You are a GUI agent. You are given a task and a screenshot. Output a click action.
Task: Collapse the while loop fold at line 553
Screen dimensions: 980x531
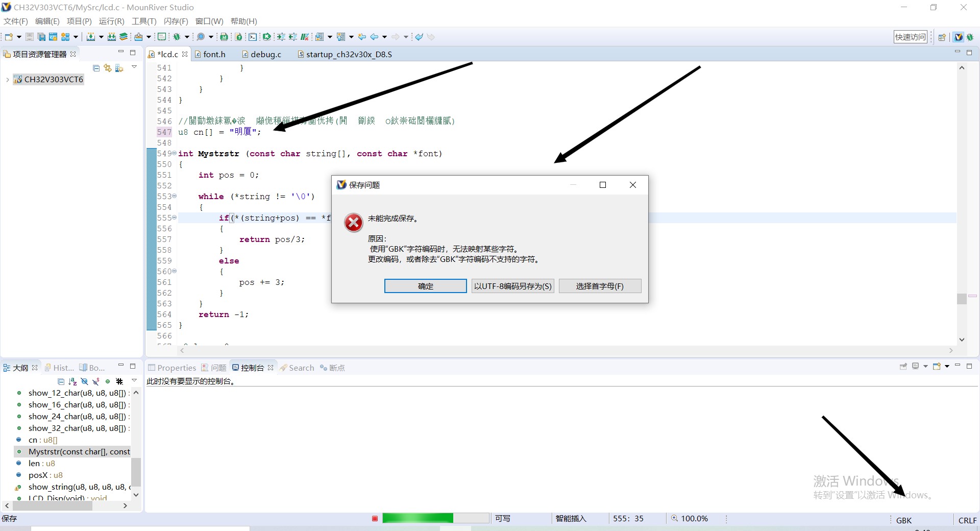[174, 196]
